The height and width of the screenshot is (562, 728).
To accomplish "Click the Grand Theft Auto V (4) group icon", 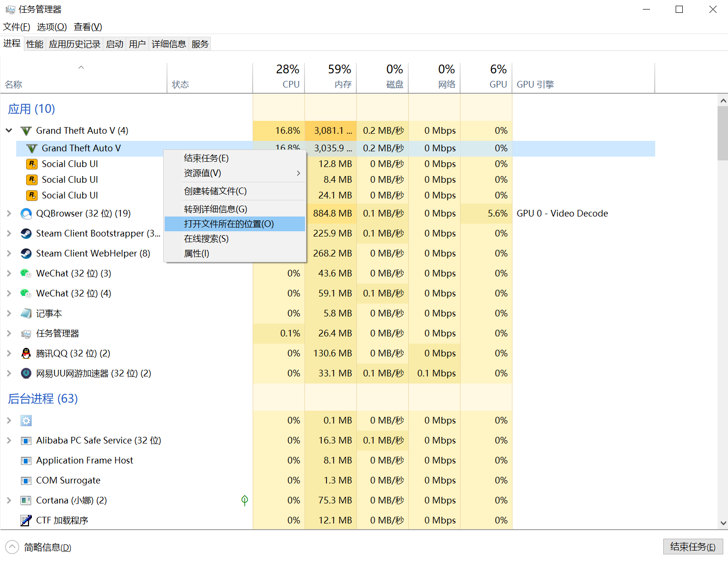I will point(26,131).
